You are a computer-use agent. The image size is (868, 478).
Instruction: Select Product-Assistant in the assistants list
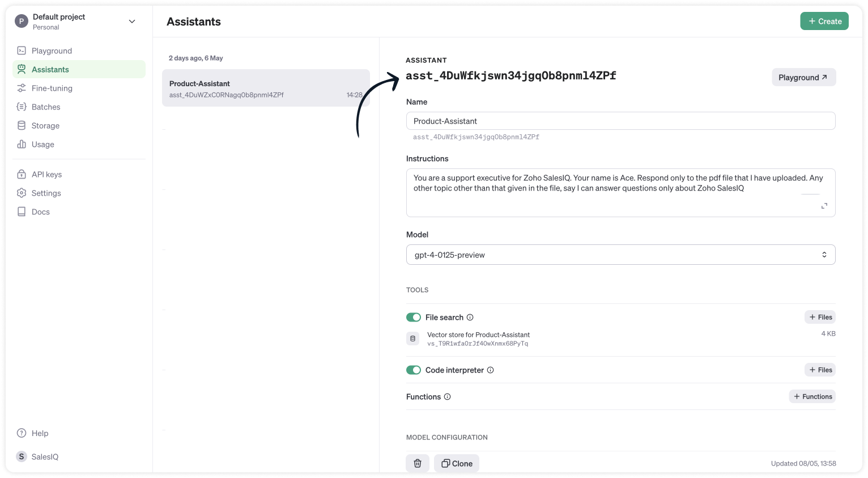(x=266, y=88)
